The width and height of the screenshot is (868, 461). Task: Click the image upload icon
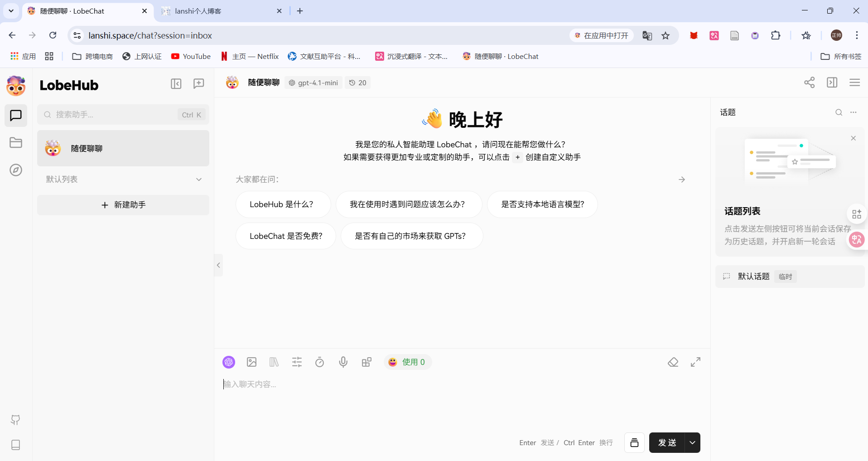coord(251,362)
